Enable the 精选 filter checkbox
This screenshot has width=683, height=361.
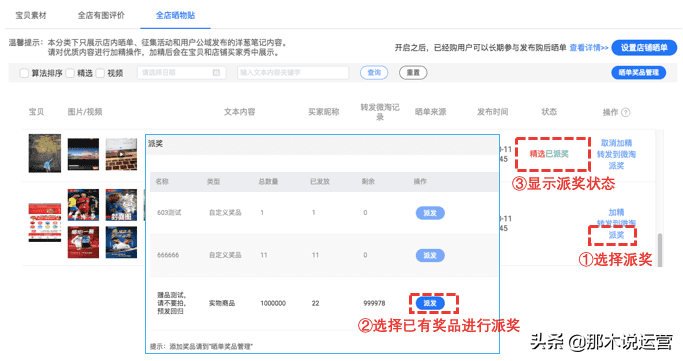[x=70, y=73]
